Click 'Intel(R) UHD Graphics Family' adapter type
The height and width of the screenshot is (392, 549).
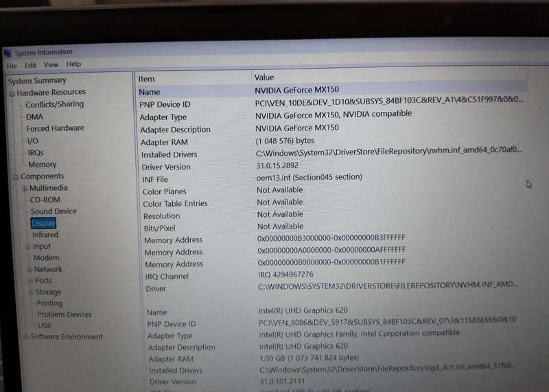click(x=359, y=333)
